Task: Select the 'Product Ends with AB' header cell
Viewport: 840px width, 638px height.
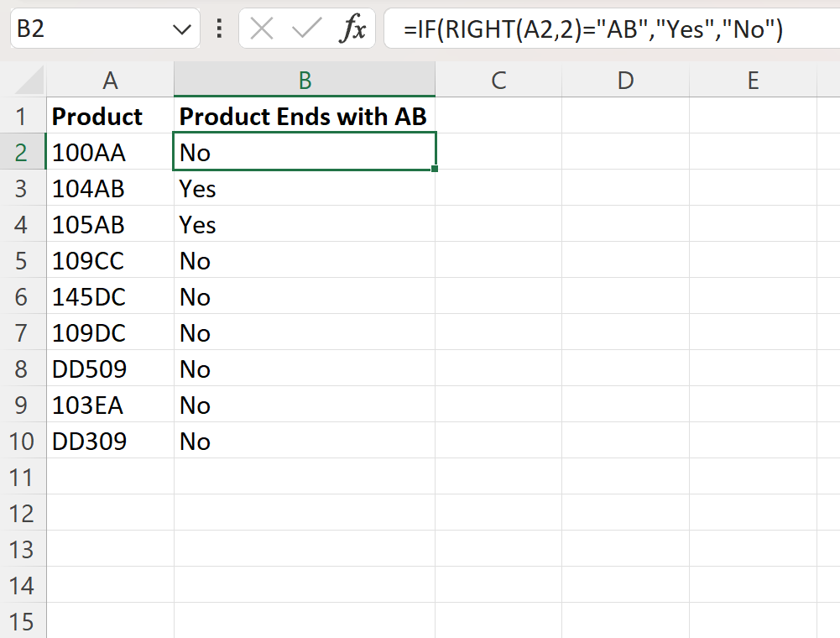Action: click(304, 116)
